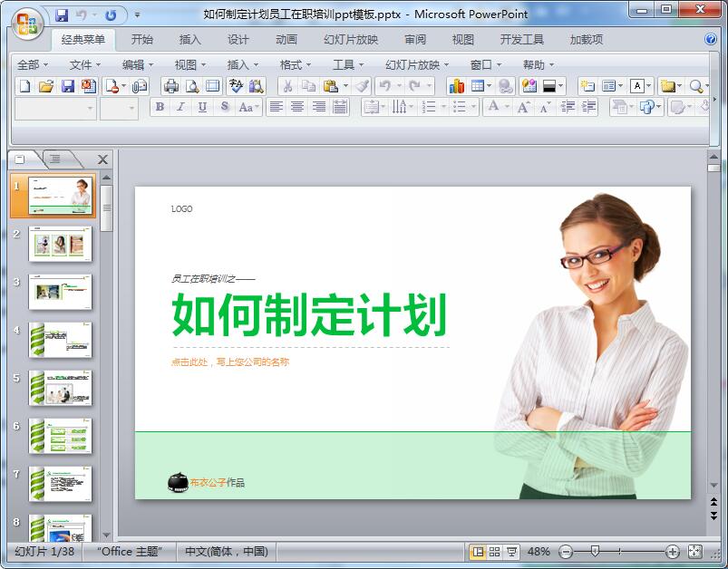The height and width of the screenshot is (569, 728).
Task: Insert a chart using bar chart icon
Action: [x=456, y=86]
